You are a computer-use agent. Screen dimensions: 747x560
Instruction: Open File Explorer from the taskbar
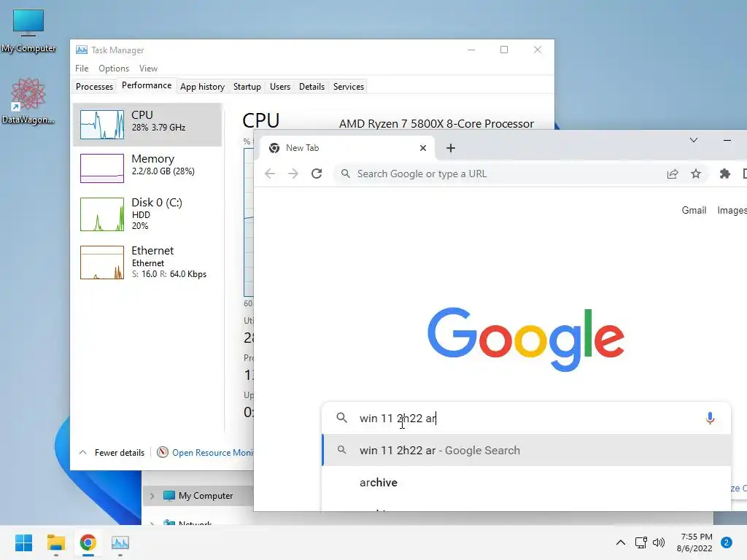55,542
